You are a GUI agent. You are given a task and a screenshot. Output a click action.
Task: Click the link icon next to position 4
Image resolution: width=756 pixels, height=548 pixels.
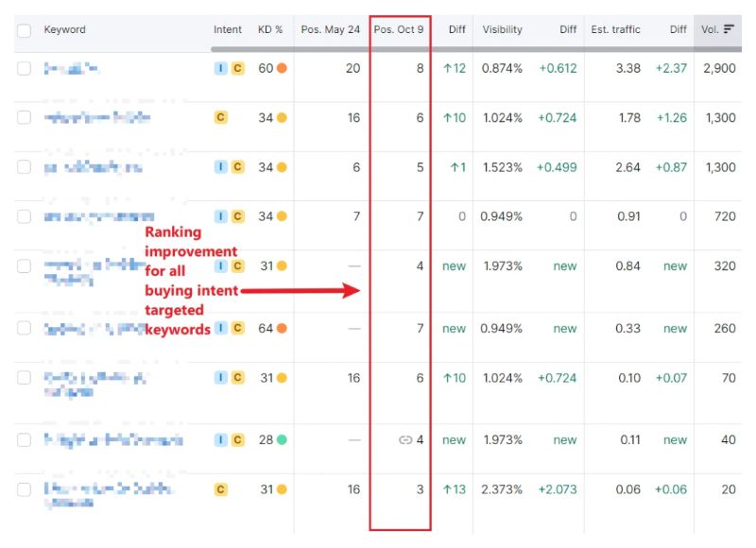(406, 440)
